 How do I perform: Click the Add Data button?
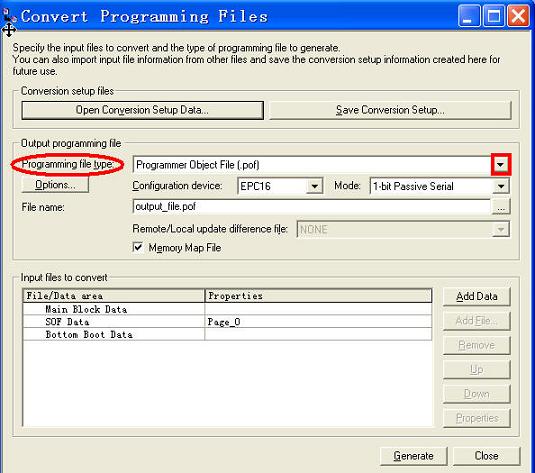(477, 296)
